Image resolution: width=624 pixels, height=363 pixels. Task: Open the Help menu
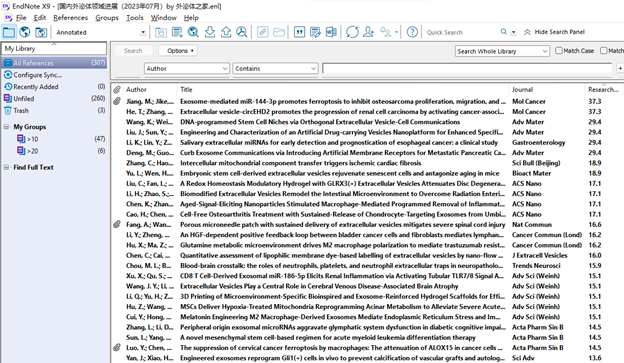[x=191, y=18]
